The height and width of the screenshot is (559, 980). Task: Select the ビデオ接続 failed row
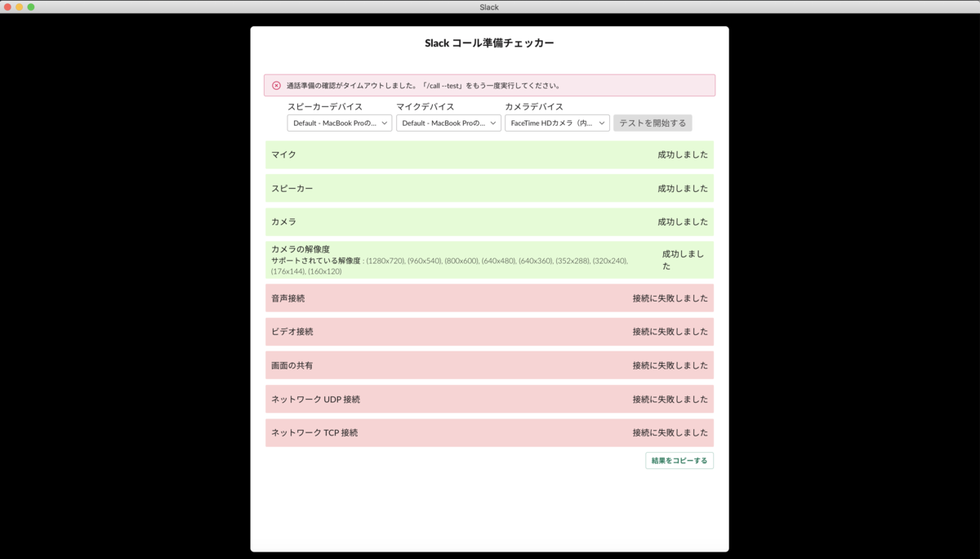tap(489, 332)
